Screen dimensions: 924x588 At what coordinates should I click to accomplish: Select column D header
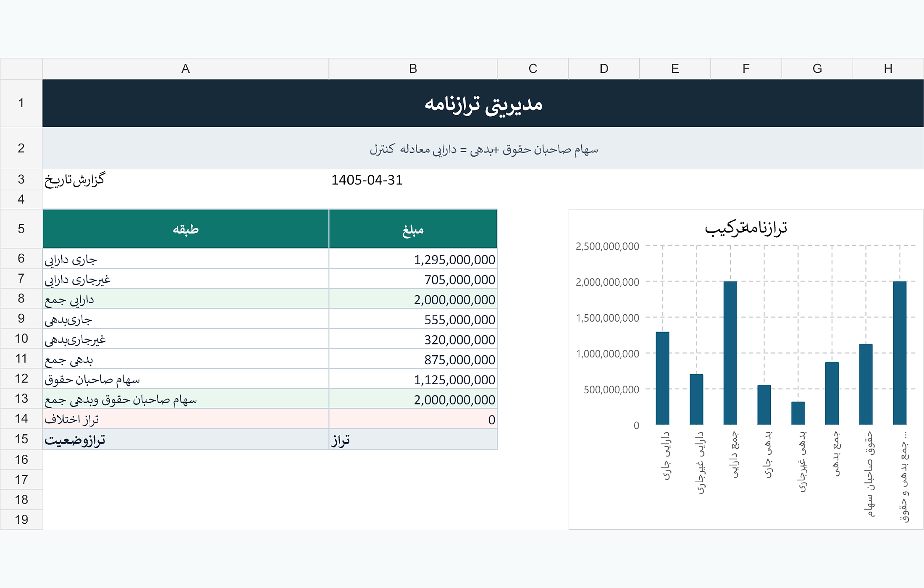[604, 68]
